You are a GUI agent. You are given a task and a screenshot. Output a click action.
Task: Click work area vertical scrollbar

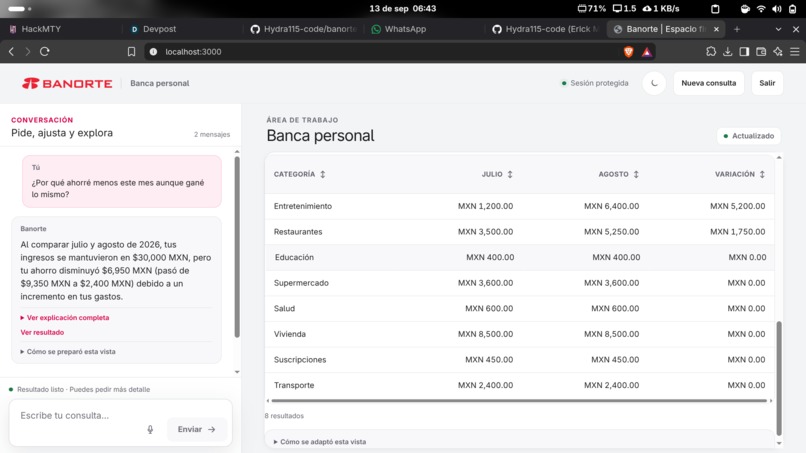[x=779, y=378]
